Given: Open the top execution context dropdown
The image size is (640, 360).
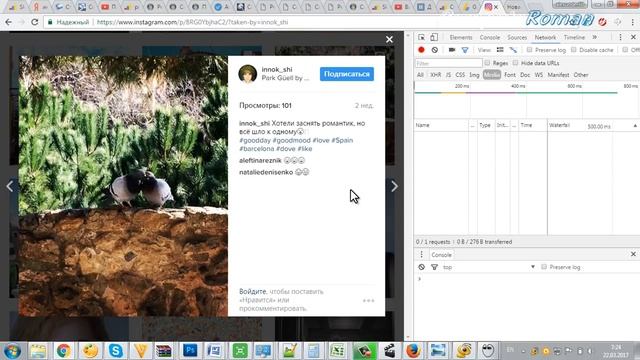Looking at the screenshot, I should (489, 267).
